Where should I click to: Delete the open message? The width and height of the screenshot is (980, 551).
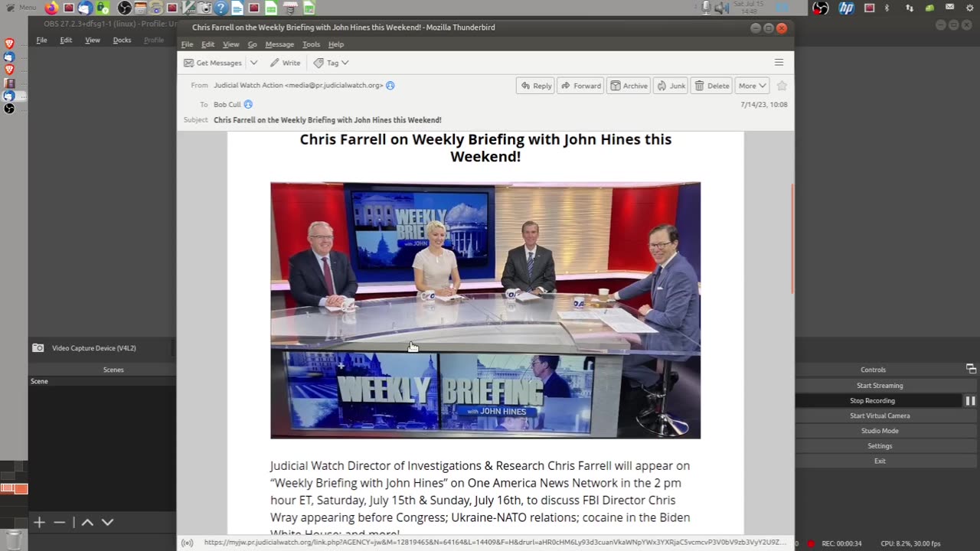coord(712,86)
